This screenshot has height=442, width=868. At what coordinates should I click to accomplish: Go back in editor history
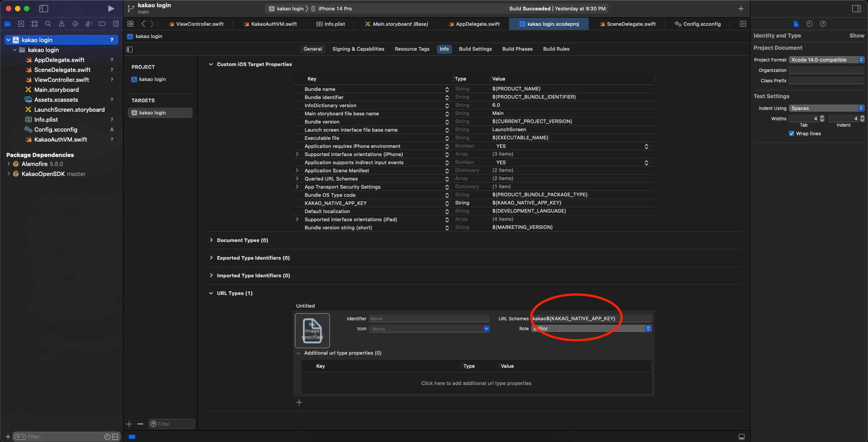(x=143, y=24)
